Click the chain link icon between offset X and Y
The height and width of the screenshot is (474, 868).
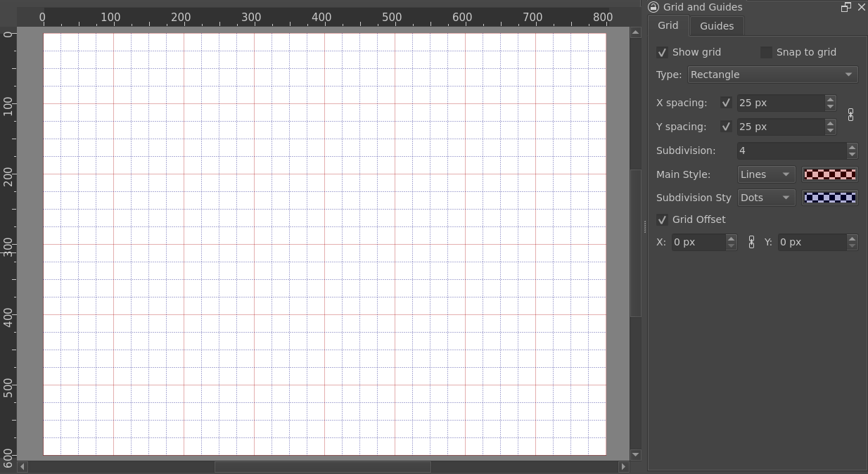point(751,242)
